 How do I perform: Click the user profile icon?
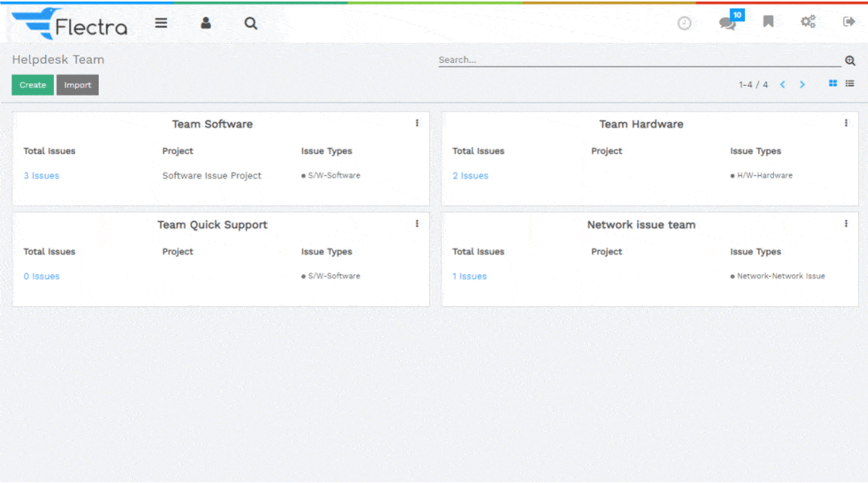pyautogui.click(x=206, y=23)
